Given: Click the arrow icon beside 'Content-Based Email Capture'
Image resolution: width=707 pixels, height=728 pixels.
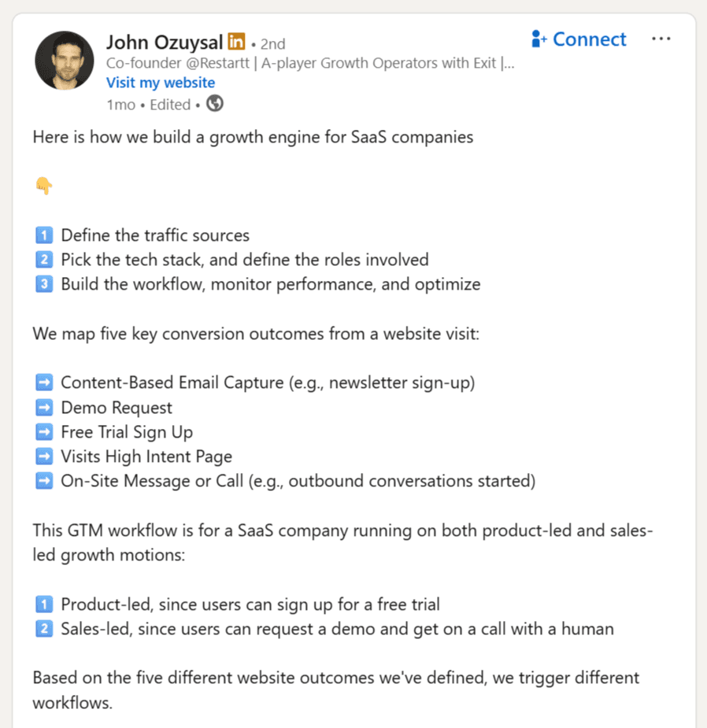Looking at the screenshot, I should pos(43,382).
